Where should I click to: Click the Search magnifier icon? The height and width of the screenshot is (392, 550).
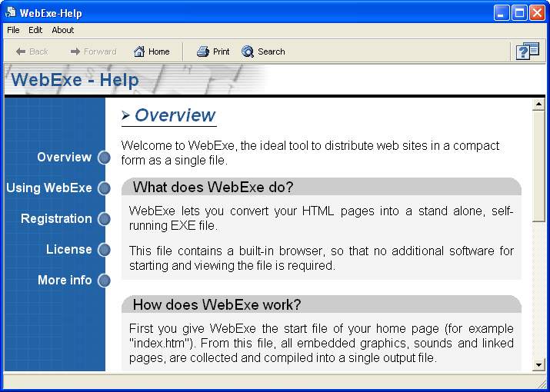[248, 51]
